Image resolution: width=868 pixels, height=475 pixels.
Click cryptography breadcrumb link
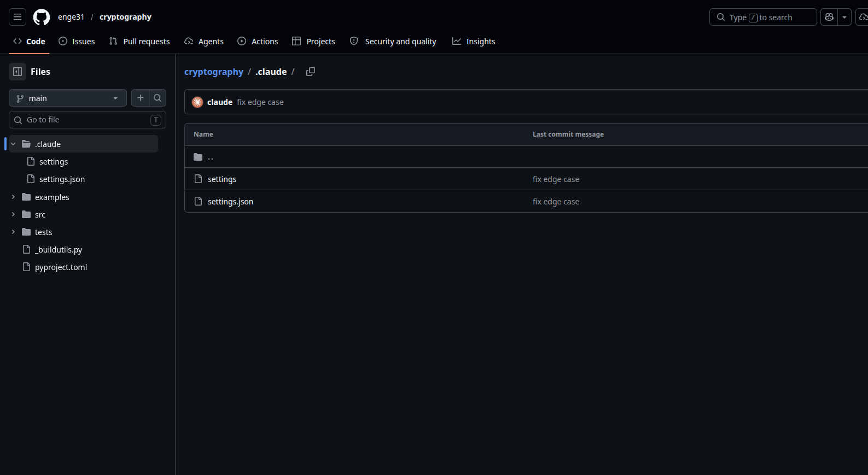[x=214, y=72]
